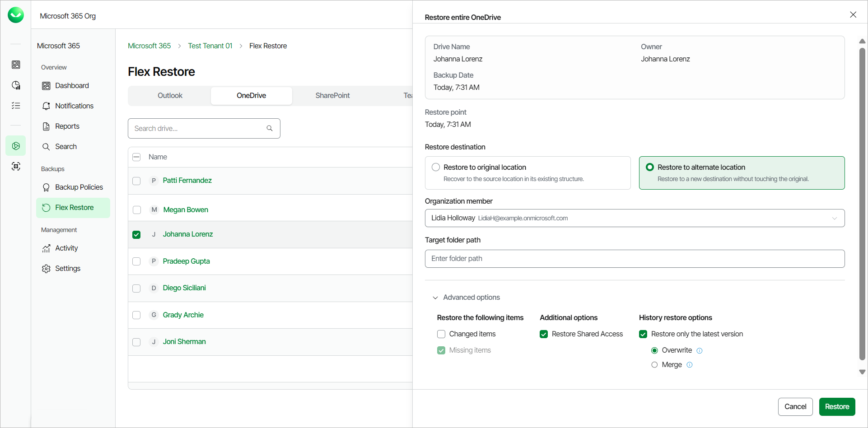Open the Organization member dropdown
The width and height of the screenshot is (868, 428).
(635, 218)
